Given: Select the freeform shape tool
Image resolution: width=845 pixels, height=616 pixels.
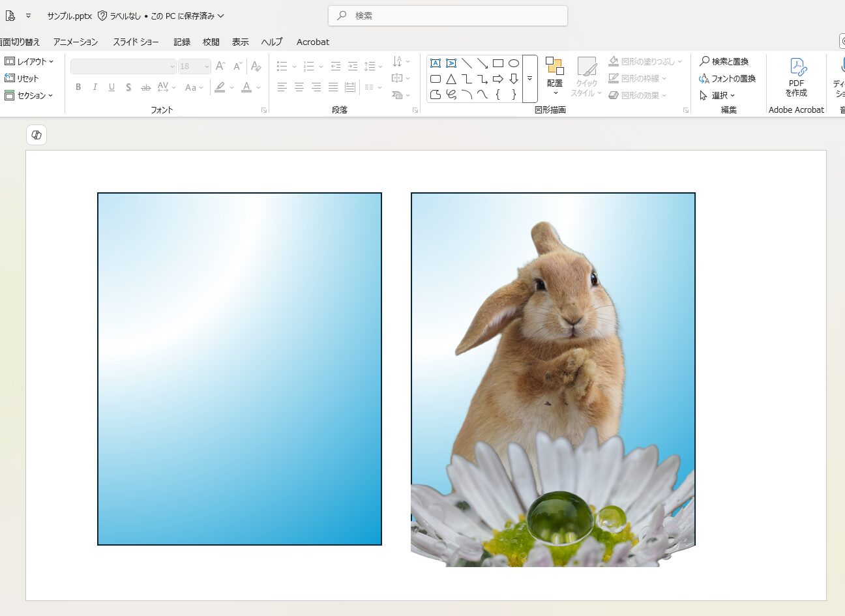Looking at the screenshot, I should tap(436, 95).
